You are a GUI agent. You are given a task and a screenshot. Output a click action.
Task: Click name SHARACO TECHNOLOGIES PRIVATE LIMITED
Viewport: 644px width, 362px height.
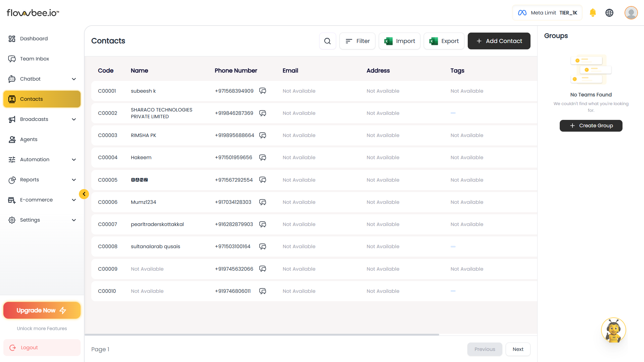click(162, 113)
